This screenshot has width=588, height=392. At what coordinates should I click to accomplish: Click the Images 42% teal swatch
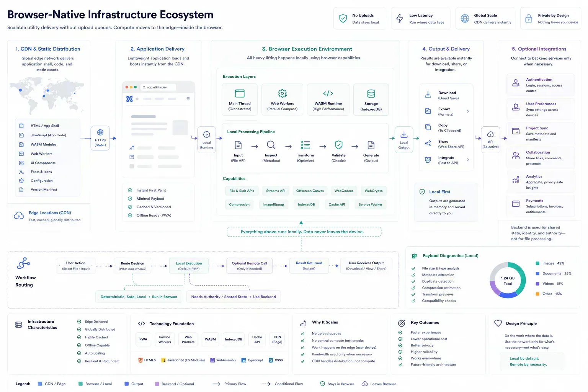[x=537, y=263]
